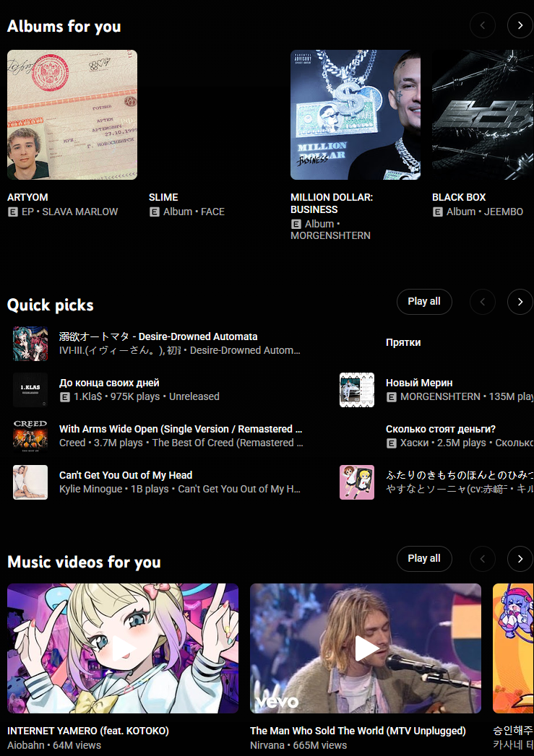The image size is (534, 756).
Task: Play The Man Who Sold The World video
Action: 366,648
